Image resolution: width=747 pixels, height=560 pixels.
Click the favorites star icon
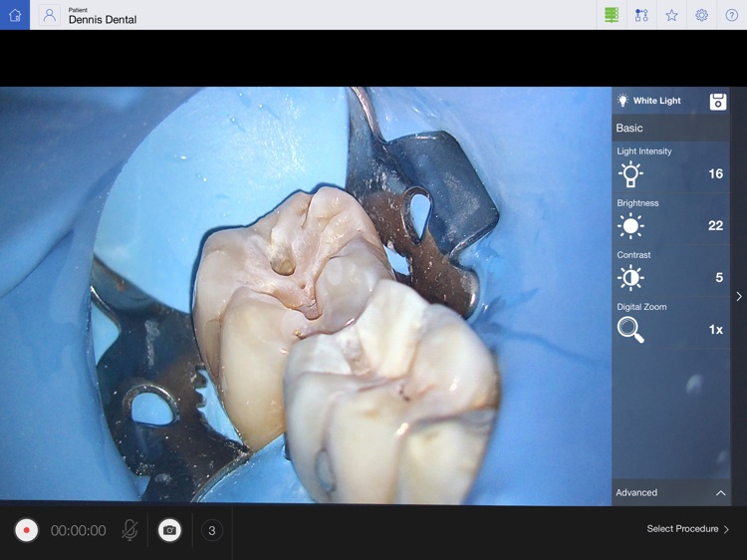point(671,15)
